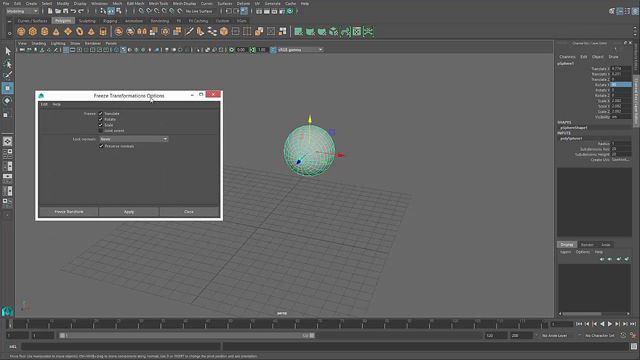
Task: Click the Translate X value field
Action: pyautogui.click(x=621, y=69)
